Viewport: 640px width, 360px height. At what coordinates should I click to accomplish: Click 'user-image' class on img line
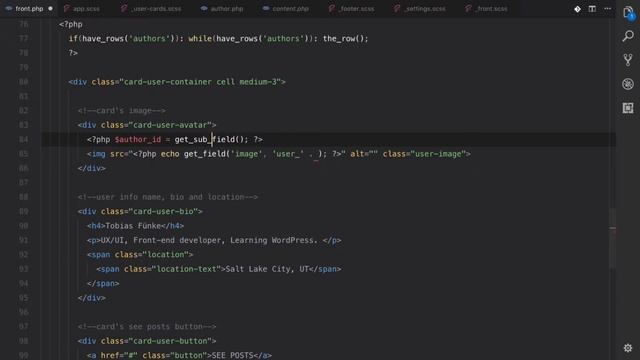tap(438, 154)
